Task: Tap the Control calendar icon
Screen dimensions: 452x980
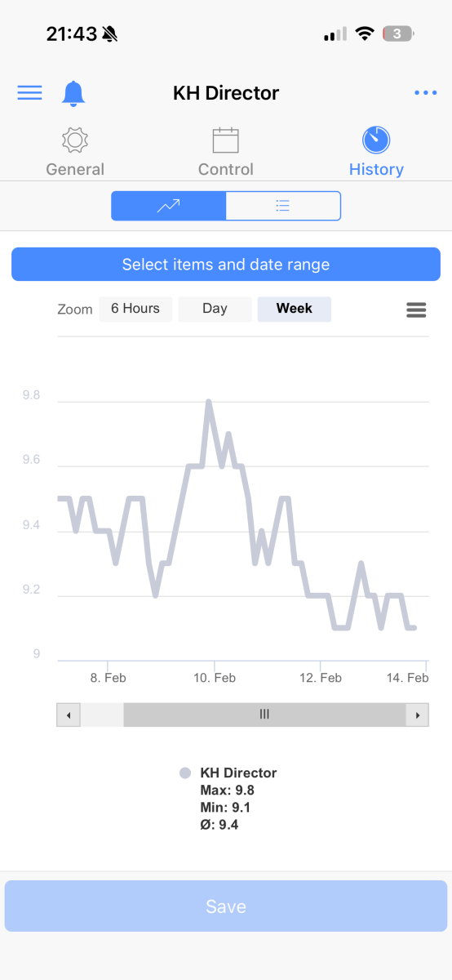Action: [x=225, y=140]
